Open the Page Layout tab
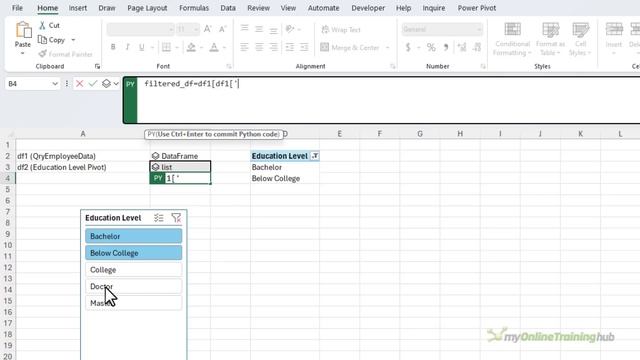The image size is (640, 360). pos(147,8)
